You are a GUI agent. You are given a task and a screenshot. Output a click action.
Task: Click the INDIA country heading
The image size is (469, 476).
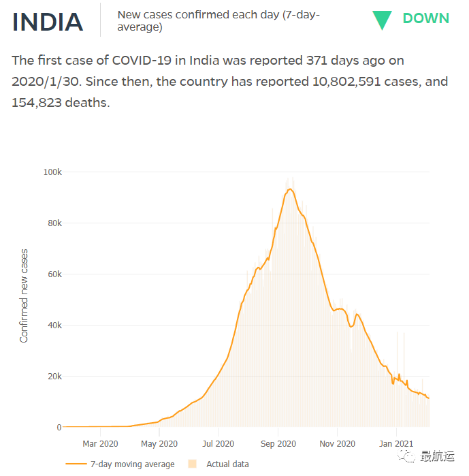coord(48,22)
